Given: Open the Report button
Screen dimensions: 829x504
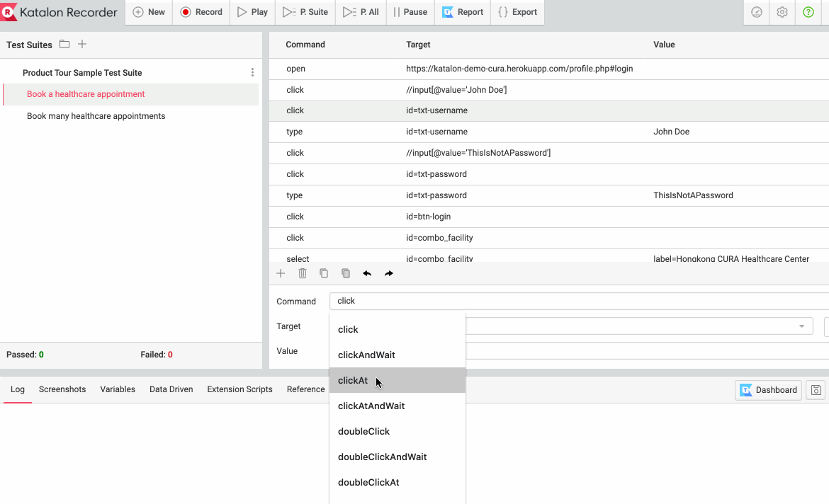Looking at the screenshot, I should [x=463, y=11].
